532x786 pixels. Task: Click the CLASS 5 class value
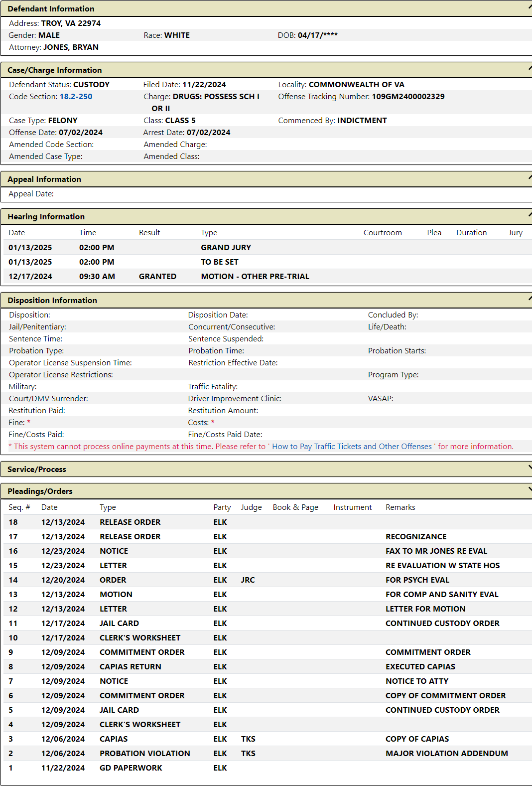click(180, 121)
